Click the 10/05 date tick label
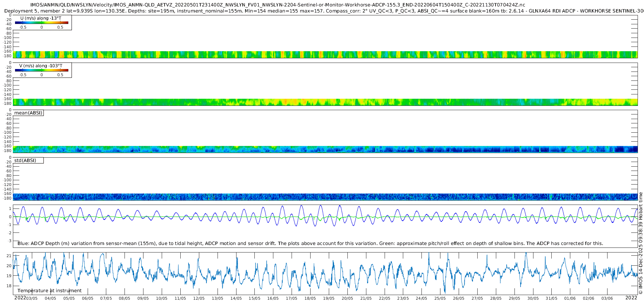Screen dimensions: 644x304 click(x=162, y=298)
